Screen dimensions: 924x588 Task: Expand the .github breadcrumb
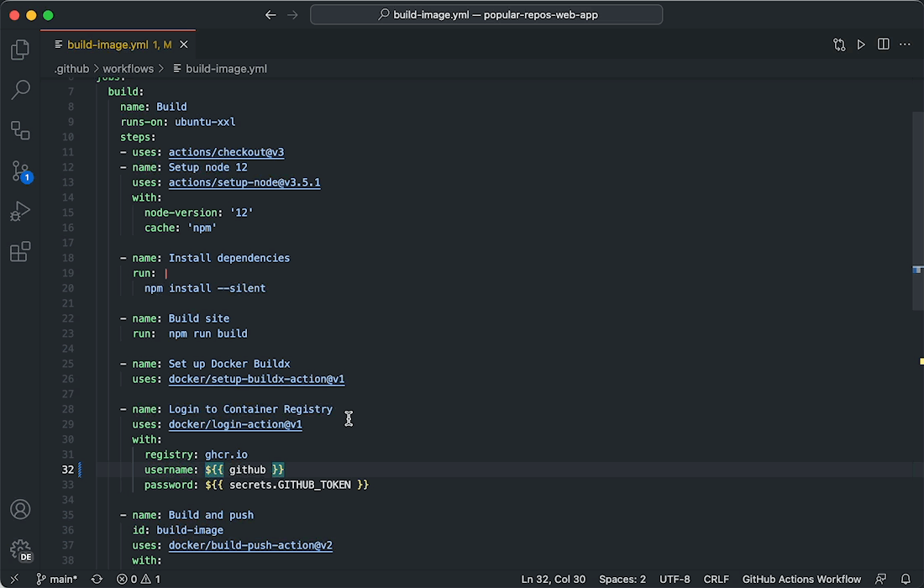71,68
